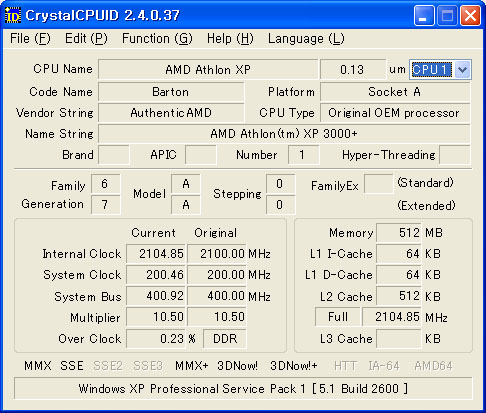This screenshot has height=413, width=486.
Task: Click the grayed HTT label
Action: [x=345, y=366]
